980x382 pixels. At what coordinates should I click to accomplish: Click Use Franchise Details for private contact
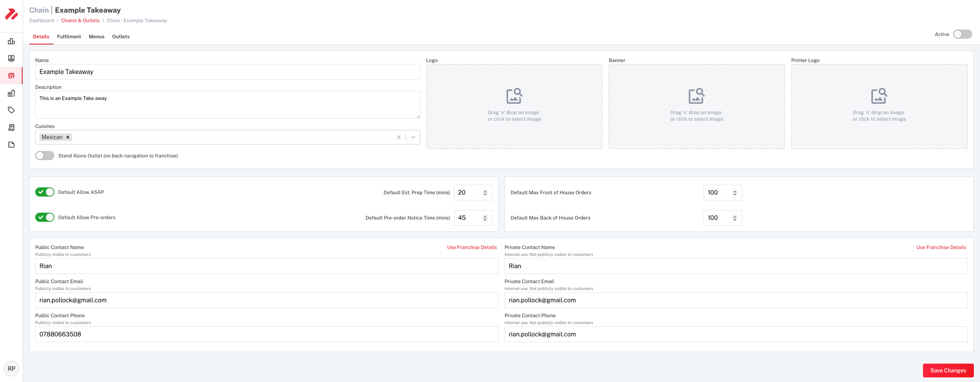point(941,248)
